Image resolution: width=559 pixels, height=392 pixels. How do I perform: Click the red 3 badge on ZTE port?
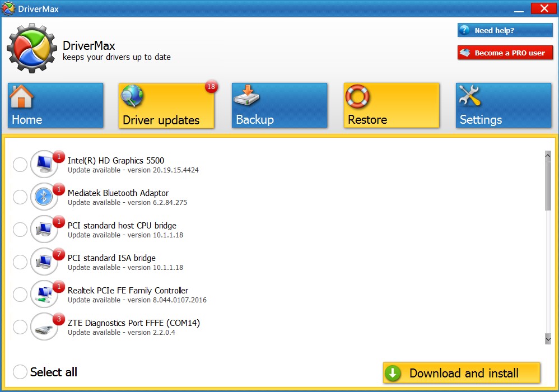pyautogui.click(x=59, y=319)
